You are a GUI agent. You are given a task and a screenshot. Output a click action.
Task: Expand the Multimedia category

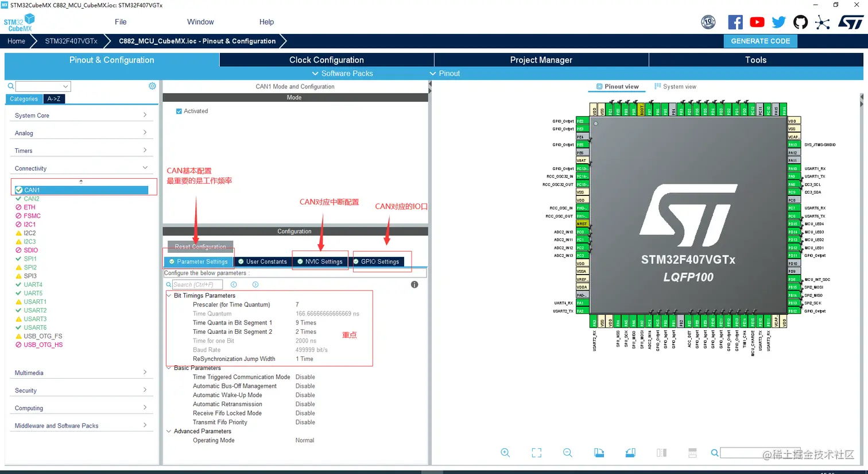(81, 373)
